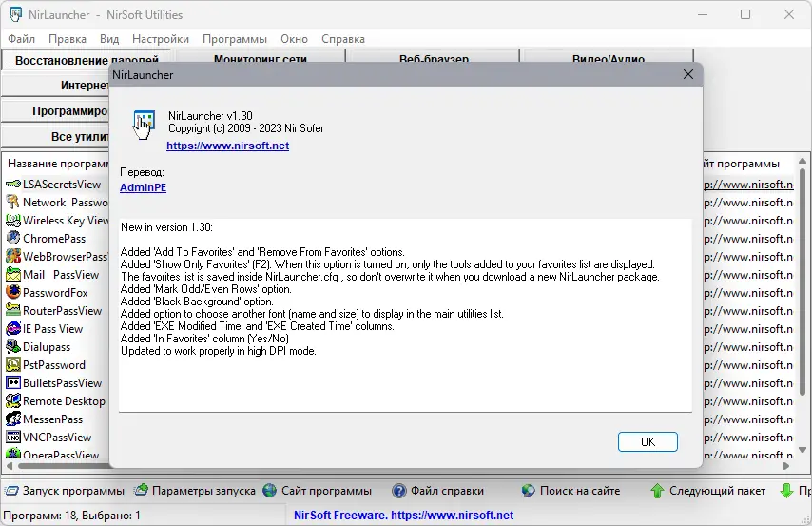Click Сайт программы toolbar button
Viewport: 812px width, 526px height.
(x=317, y=491)
